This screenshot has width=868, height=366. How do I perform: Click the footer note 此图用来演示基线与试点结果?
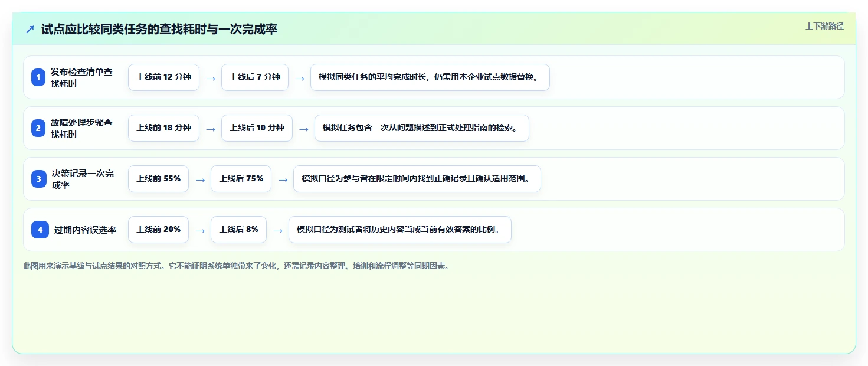(237, 266)
